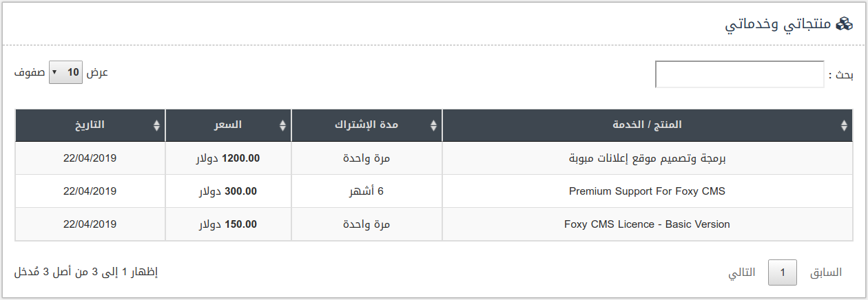Select the Premium Support For Foxy CMS row
Screen dimensions: 868x300
point(434,191)
